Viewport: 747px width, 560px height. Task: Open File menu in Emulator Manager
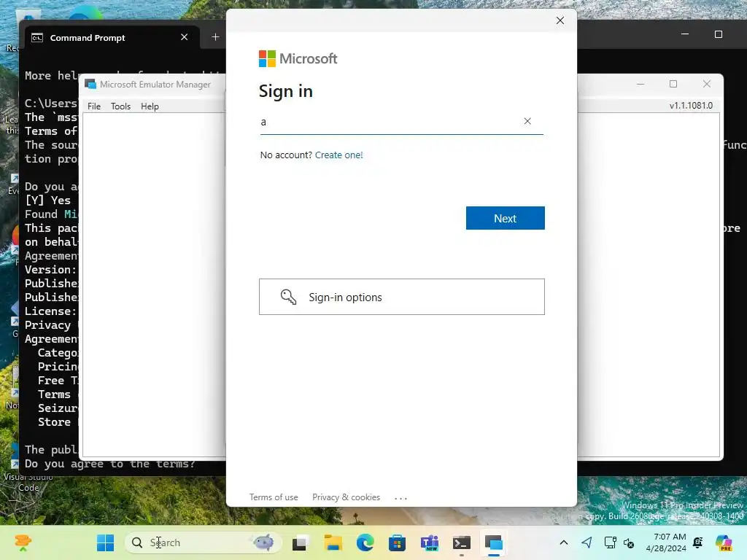tap(94, 106)
